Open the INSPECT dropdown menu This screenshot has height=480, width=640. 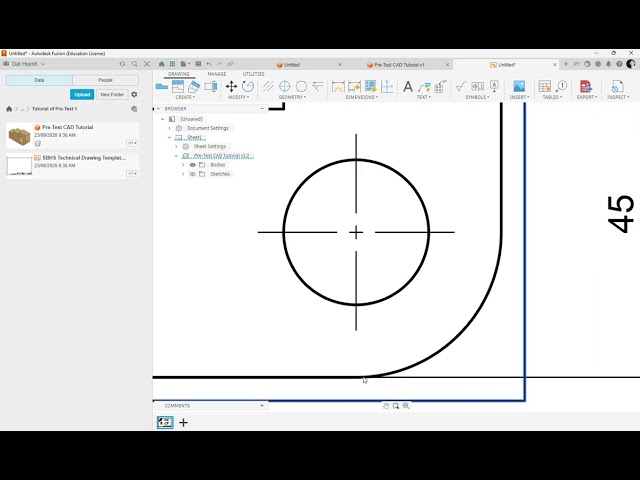pyautogui.click(x=618, y=97)
